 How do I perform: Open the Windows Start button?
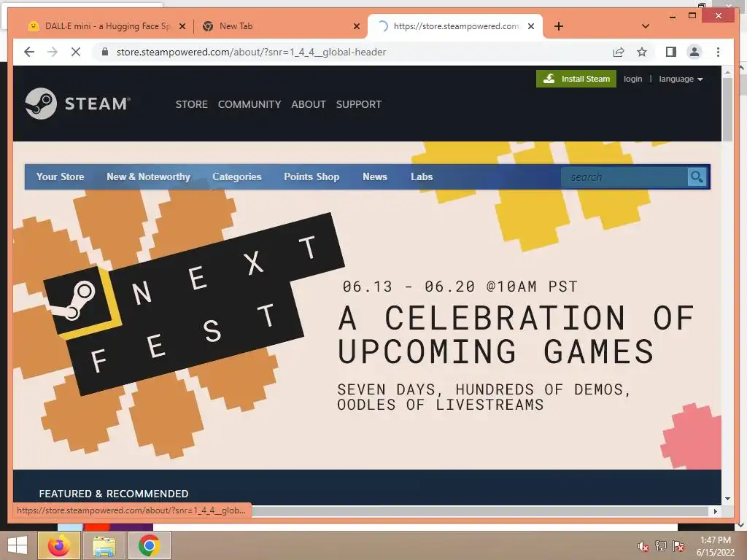[18, 545]
